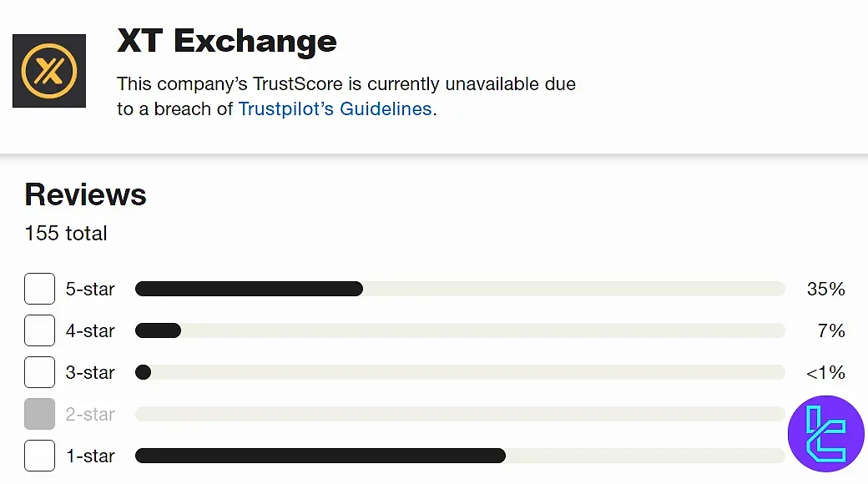Open the Trustpilot's Guidelines link

click(x=335, y=108)
